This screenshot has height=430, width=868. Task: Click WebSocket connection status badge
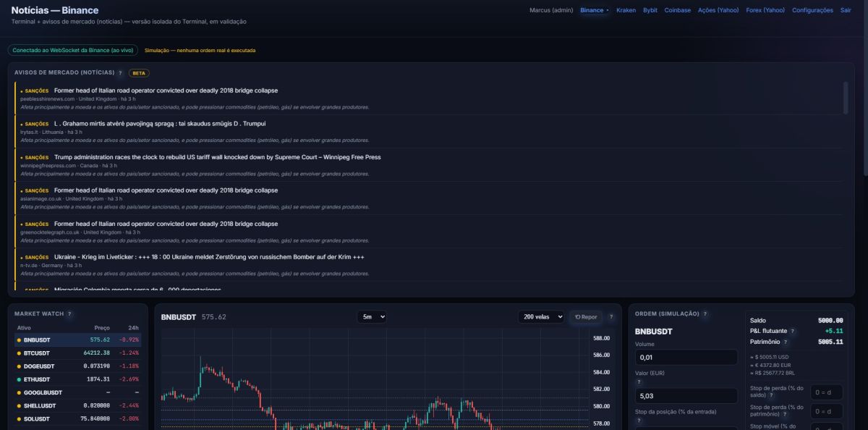click(73, 50)
